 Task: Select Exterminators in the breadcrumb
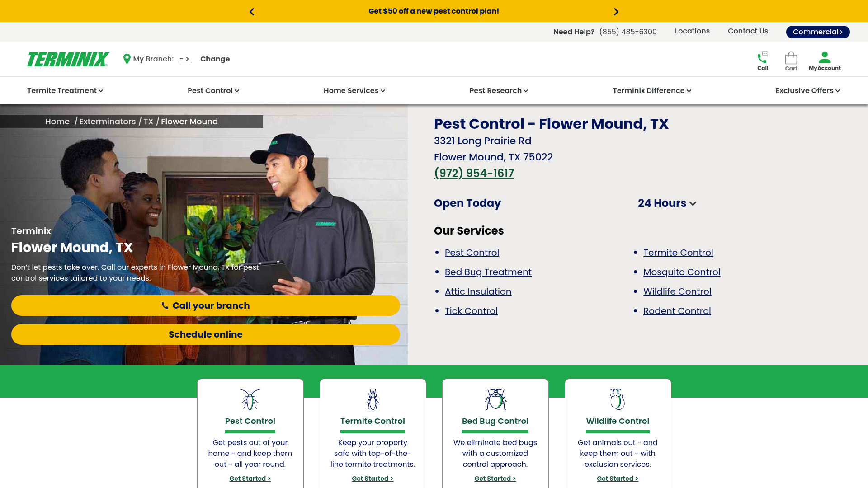coord(108,122)
